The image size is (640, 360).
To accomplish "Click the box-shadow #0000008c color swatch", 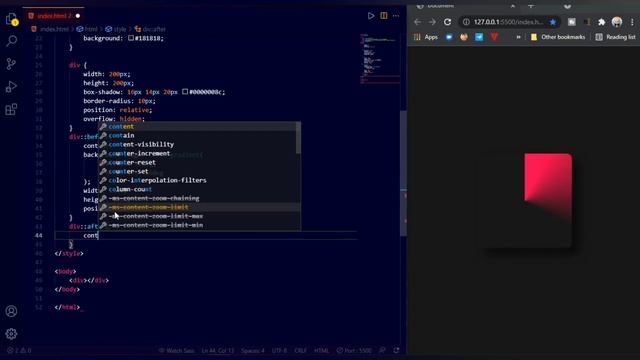I will (185, 92).
